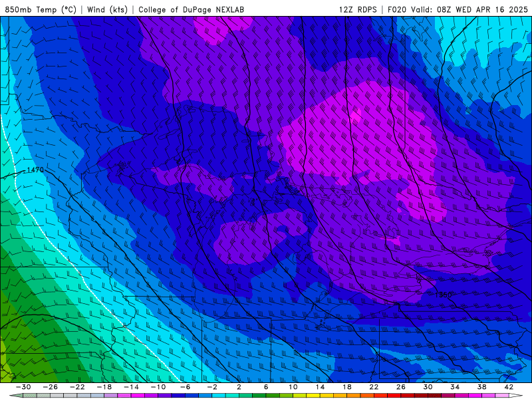Click the '42' color scale label
This screenshot has height=399, width=532.
pos(509,387)
